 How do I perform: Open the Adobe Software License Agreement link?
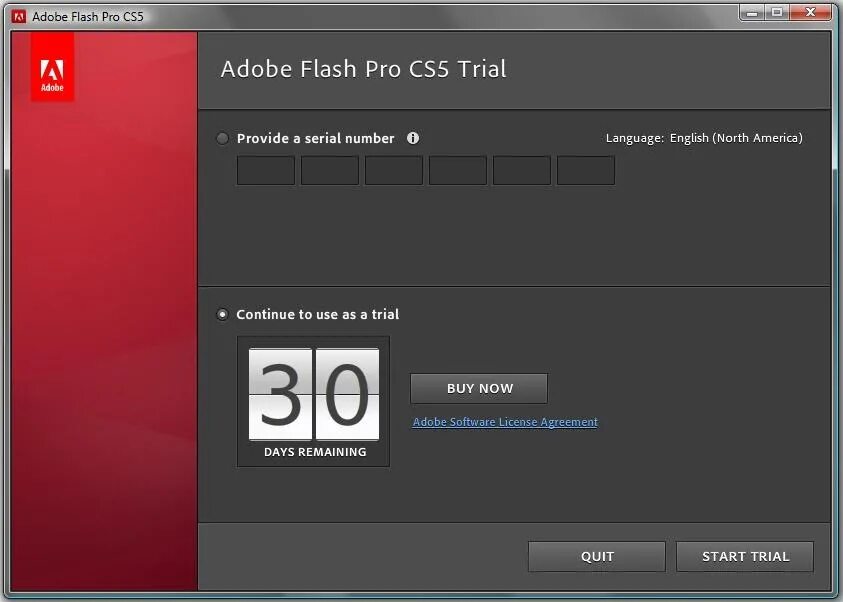pos(505,422)
